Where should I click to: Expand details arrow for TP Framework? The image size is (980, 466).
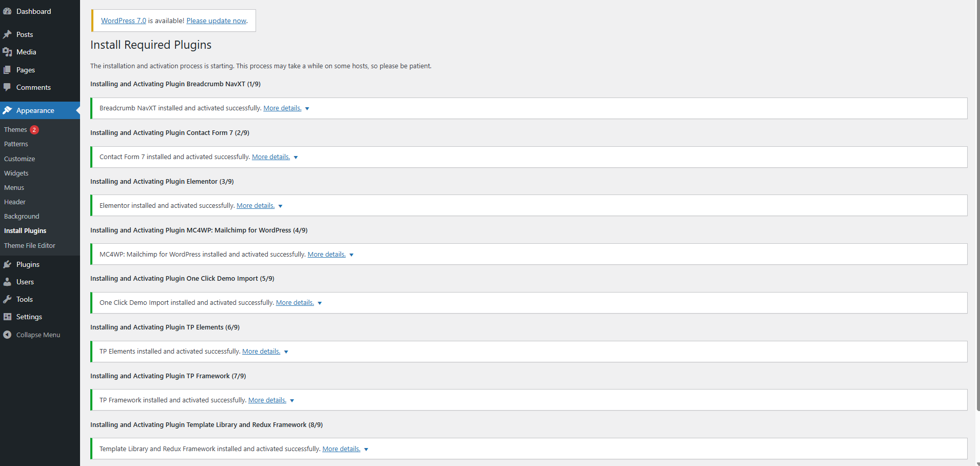[x=292, y=401]
